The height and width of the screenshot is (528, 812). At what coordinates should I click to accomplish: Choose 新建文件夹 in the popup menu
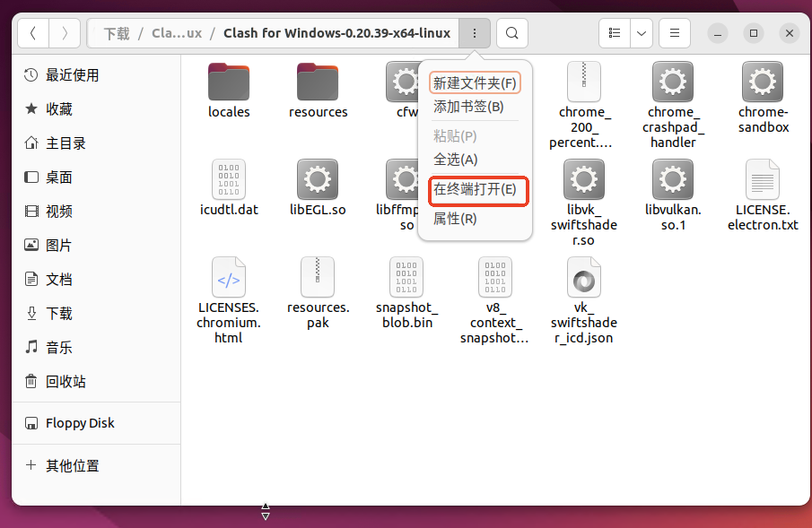point(476,83)
